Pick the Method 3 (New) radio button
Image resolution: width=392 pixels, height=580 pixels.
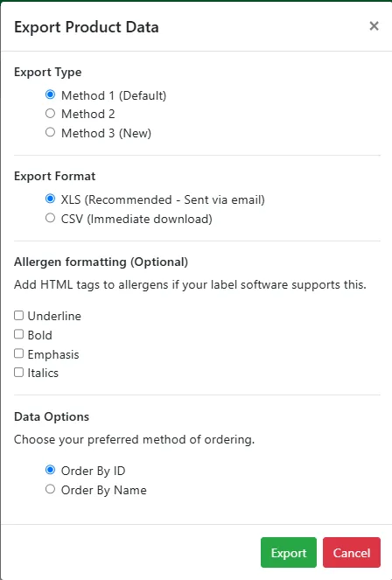(x=50, y=132)
